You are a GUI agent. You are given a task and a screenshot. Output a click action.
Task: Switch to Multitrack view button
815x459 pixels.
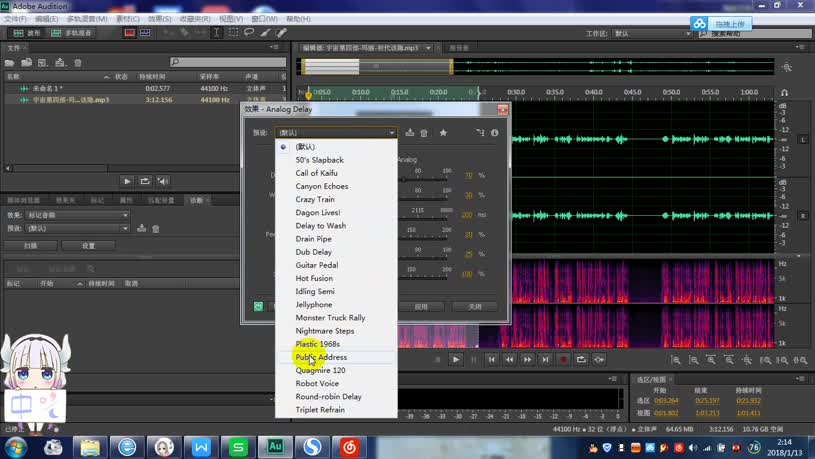pos(71,33)
